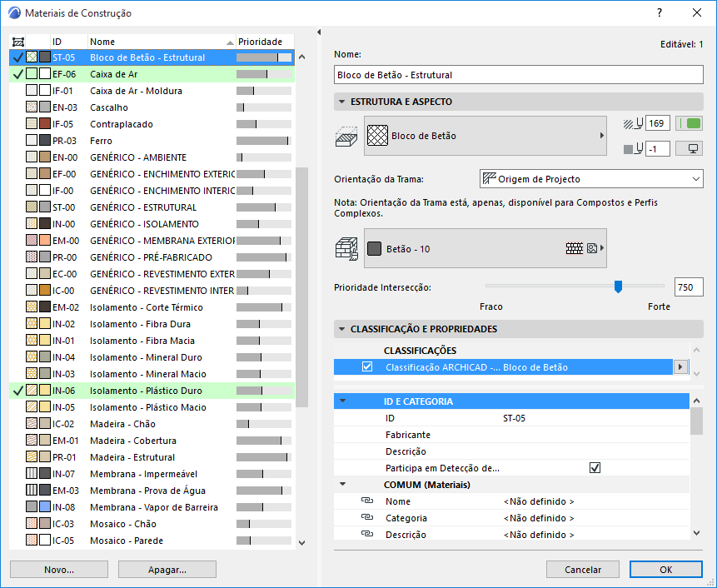
Task: Click the hatch icon of Membrana - Impermeável
Action: tap(32, 473)
